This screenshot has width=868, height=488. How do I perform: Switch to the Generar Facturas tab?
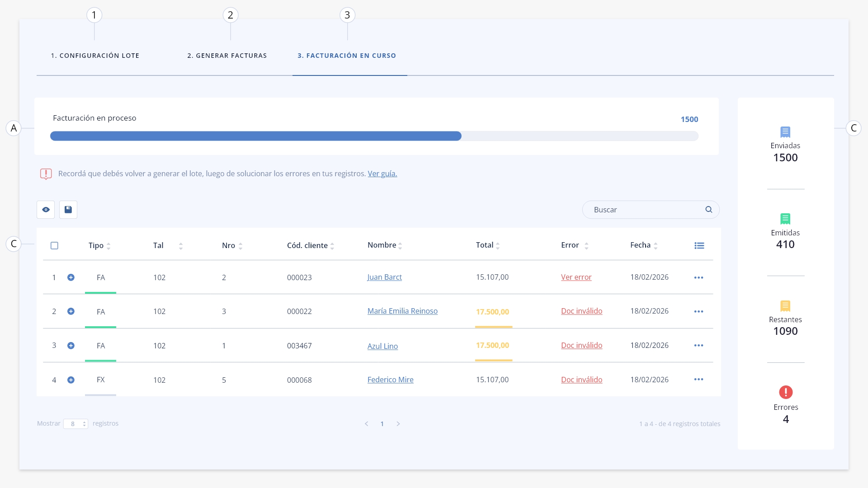(227, 56)
